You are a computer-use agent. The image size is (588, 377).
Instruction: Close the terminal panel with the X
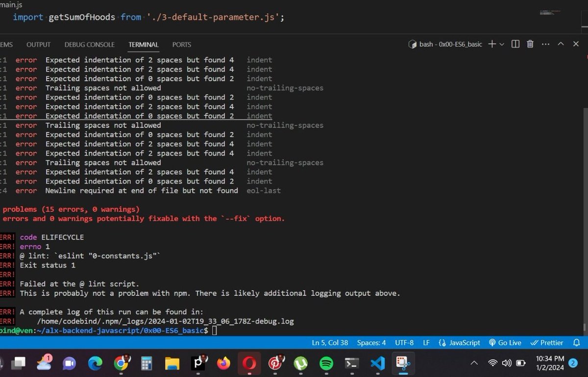point(576,44)
